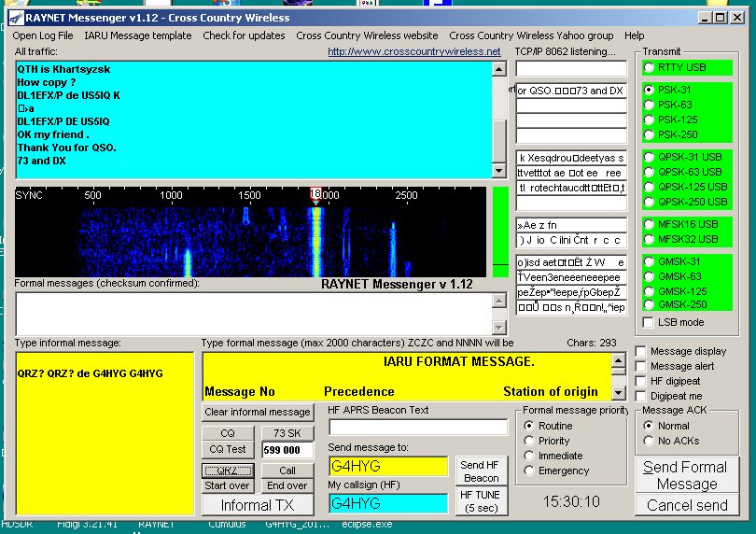Toggle Message alert checkbox
This screenshot has width=756, height=534.
(641, 367)
